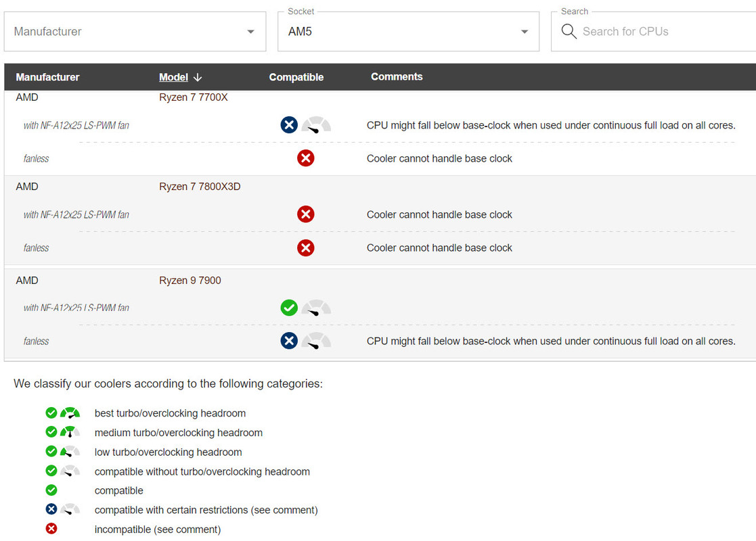Click 'compatible without turbo/overclocking headroom' text
Image resolution: width=756 pixels, height=541 pixels.
point(202,471)
